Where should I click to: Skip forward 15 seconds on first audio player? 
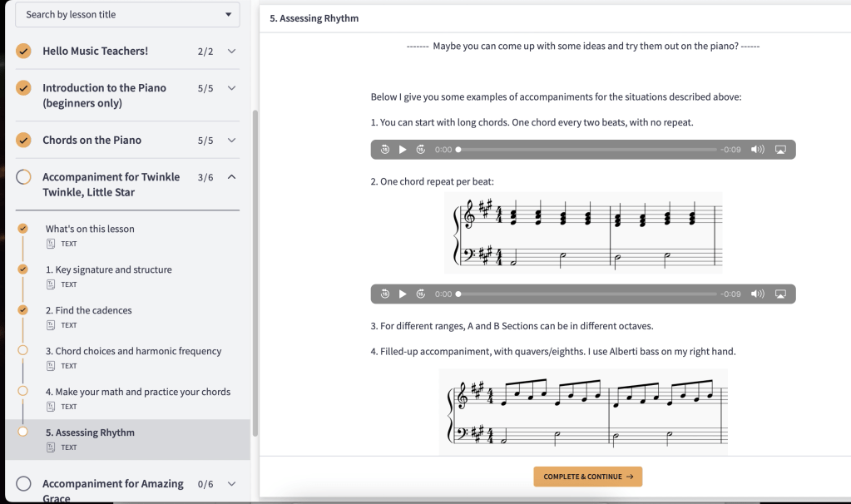tap(421, 150)
